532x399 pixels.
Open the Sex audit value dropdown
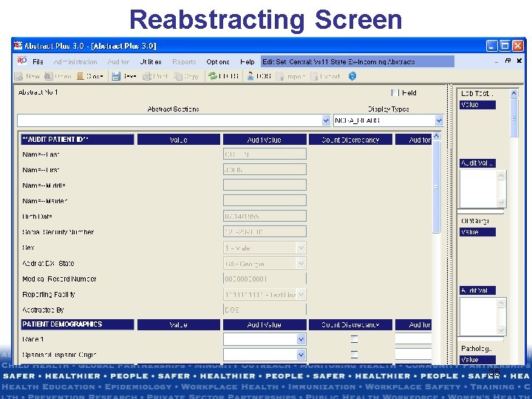(301, 248)
